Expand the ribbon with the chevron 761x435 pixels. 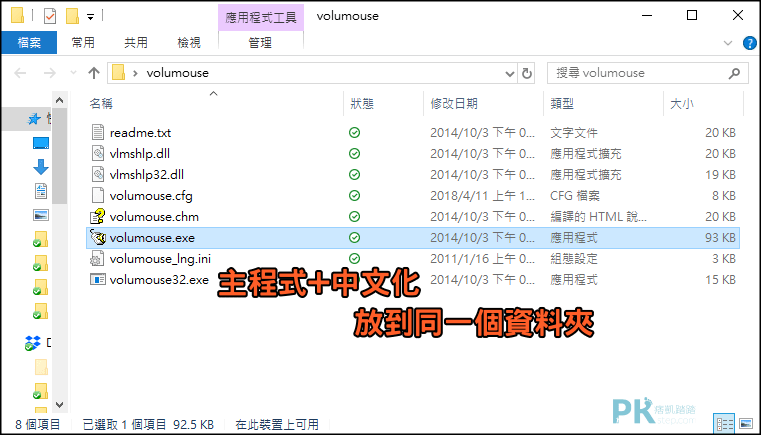[x=728, y=43]
